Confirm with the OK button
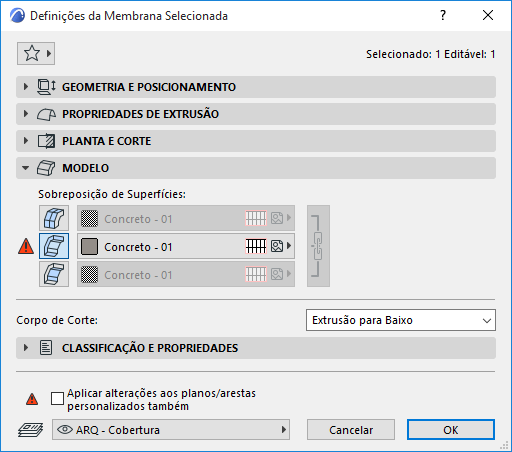This screenshot has height=452, width=512. 451,430
